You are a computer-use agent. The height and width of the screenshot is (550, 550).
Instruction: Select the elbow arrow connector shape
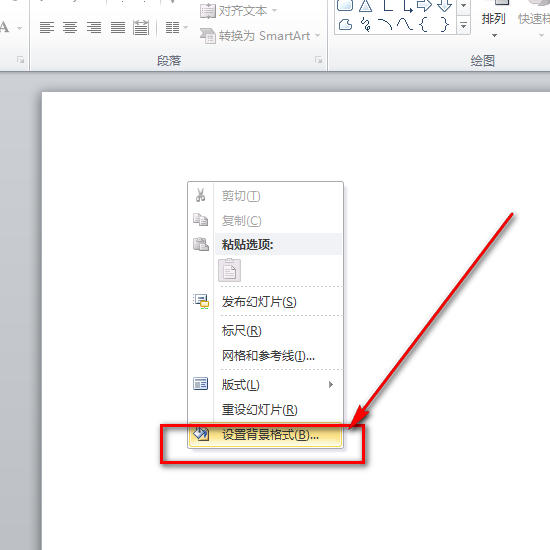[x=408, y=6]
